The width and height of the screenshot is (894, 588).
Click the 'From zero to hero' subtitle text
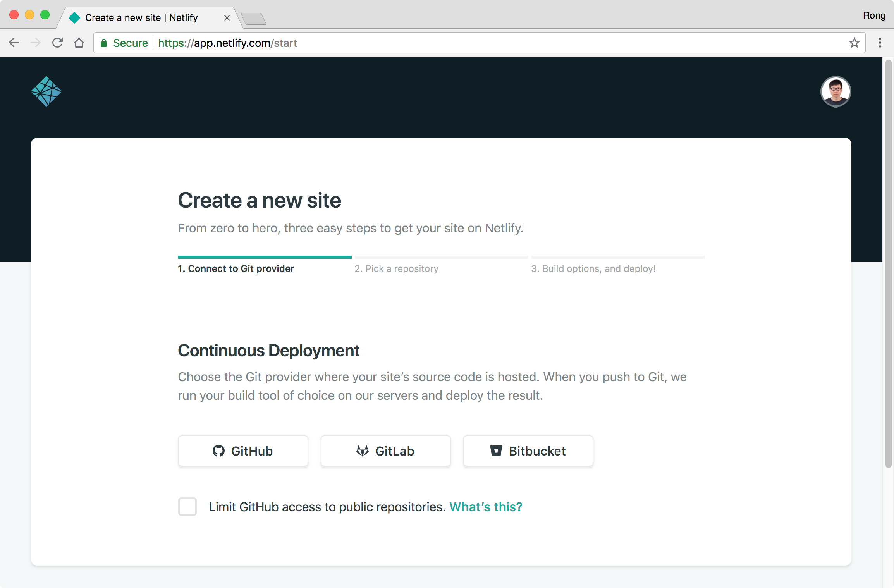[x=351, y=228]
